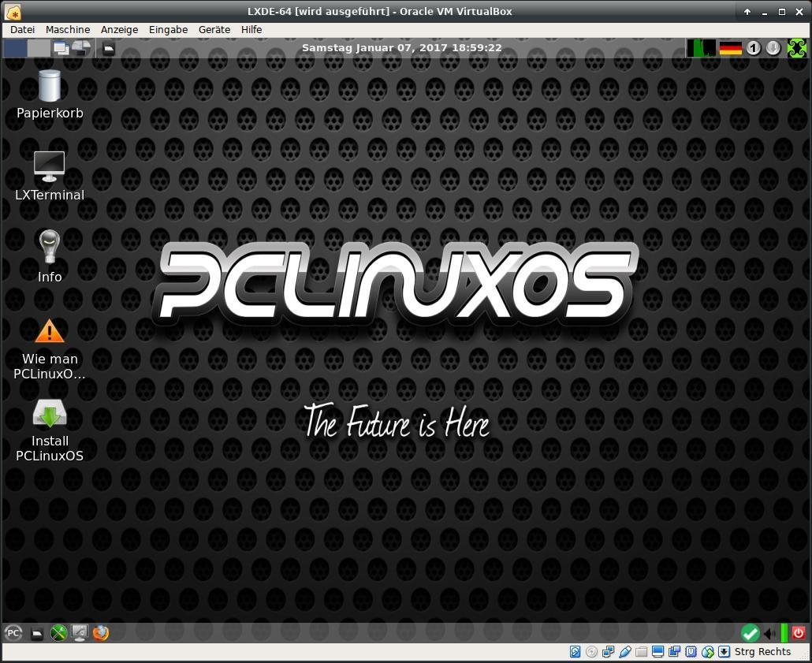Open the monitor settings launcher in bottom panel

click(x=80, y=633)
